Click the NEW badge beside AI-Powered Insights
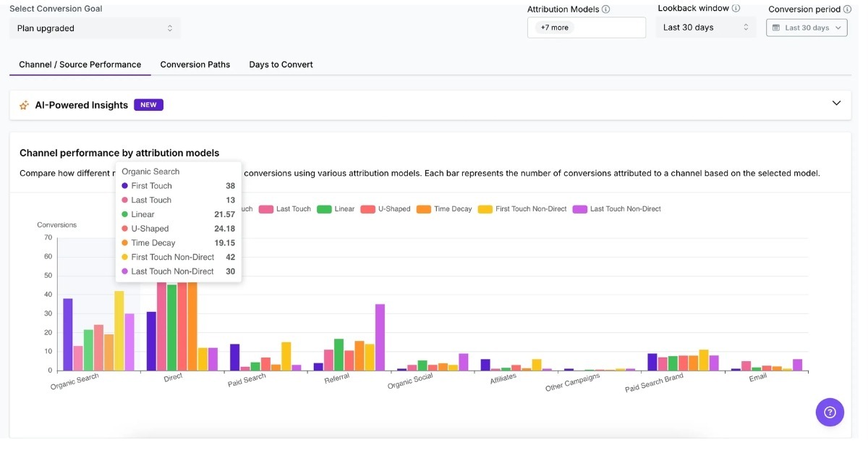This screenshot has height=456, width=868. 149,105
